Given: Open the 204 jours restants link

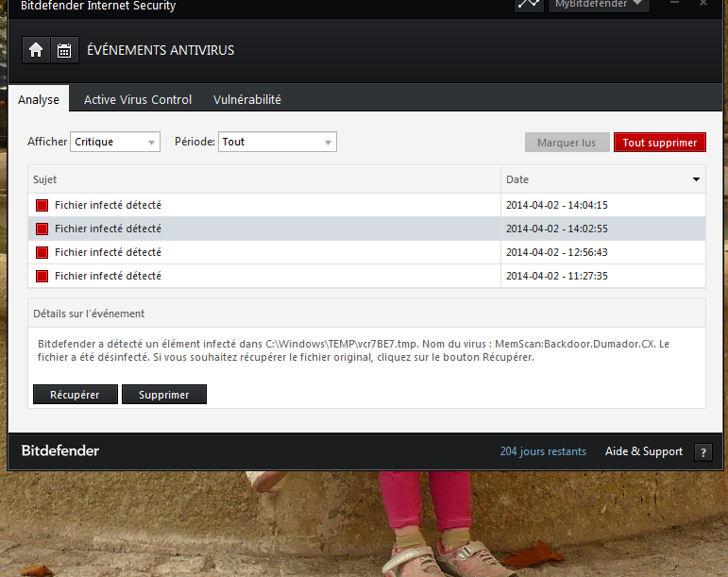Looking at the screenshot, I should tap(543, 451).
